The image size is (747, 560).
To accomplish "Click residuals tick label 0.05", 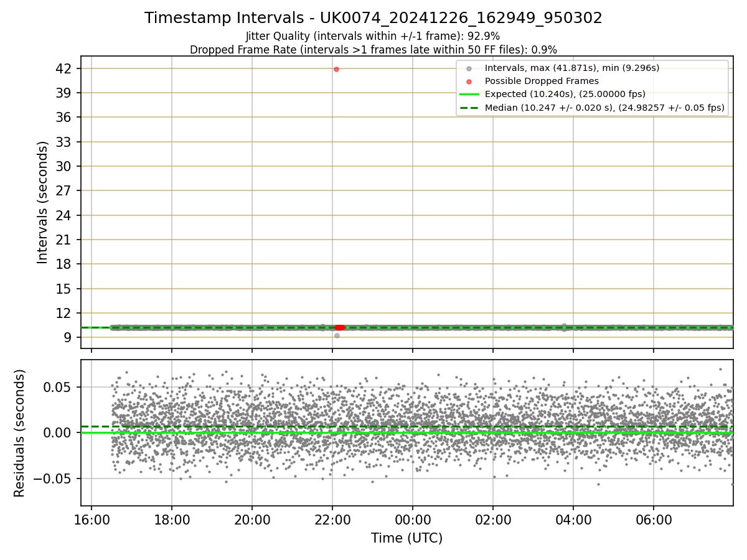I will pyautogui.click(x=59, y=387).
